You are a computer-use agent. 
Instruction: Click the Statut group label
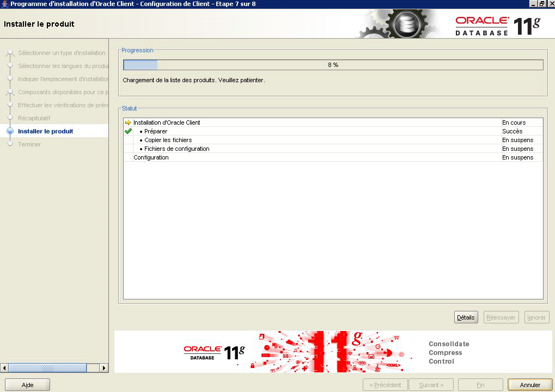pyautogui.click(x=129, y=108)
